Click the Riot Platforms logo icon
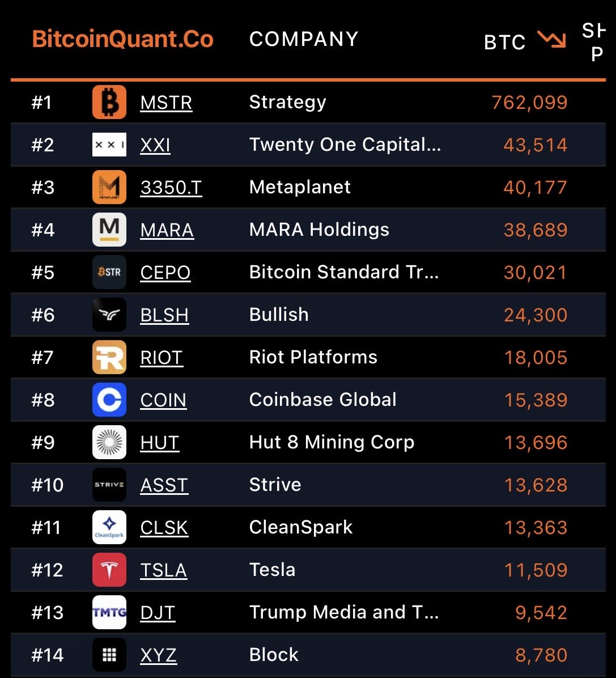 coord(109,358)
